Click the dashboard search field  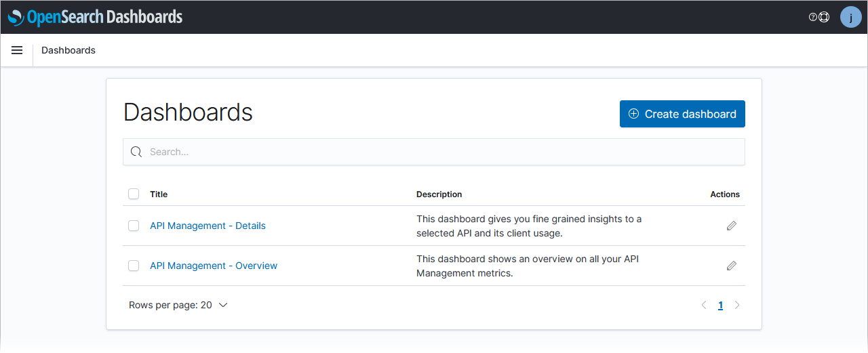coord(434,152)
